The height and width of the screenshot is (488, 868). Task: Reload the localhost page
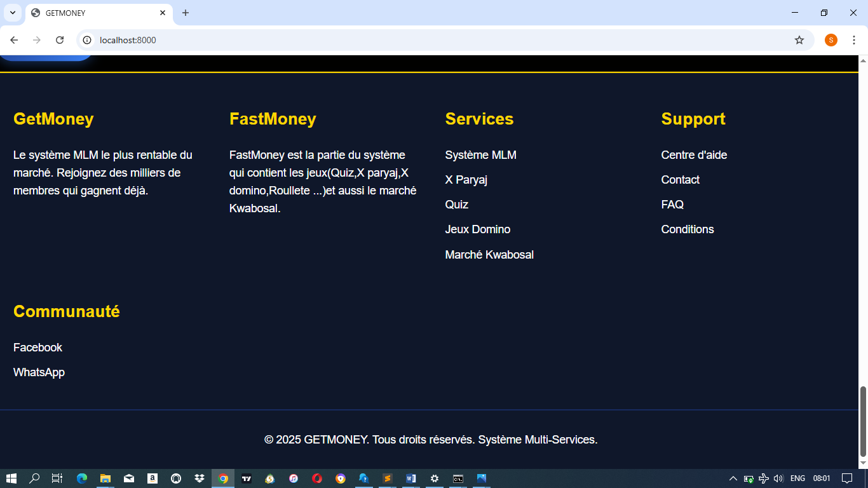pos(60,40)
